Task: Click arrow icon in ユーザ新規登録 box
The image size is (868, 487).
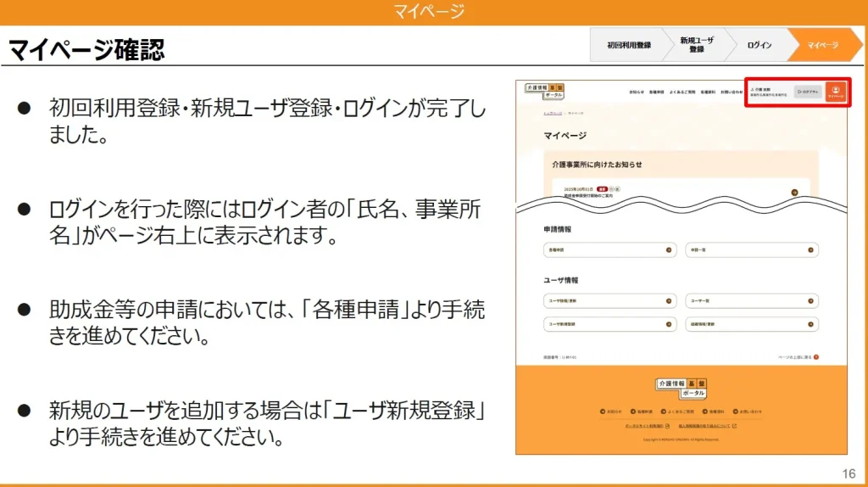Action: tap(669, 324)
